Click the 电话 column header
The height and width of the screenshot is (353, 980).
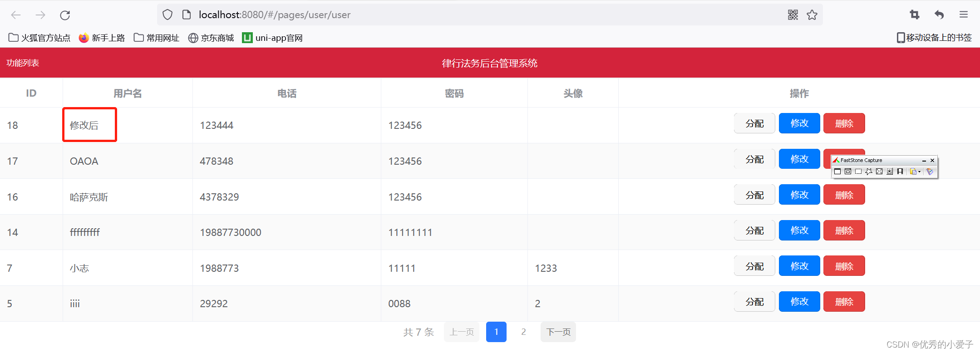coord(287,93)
